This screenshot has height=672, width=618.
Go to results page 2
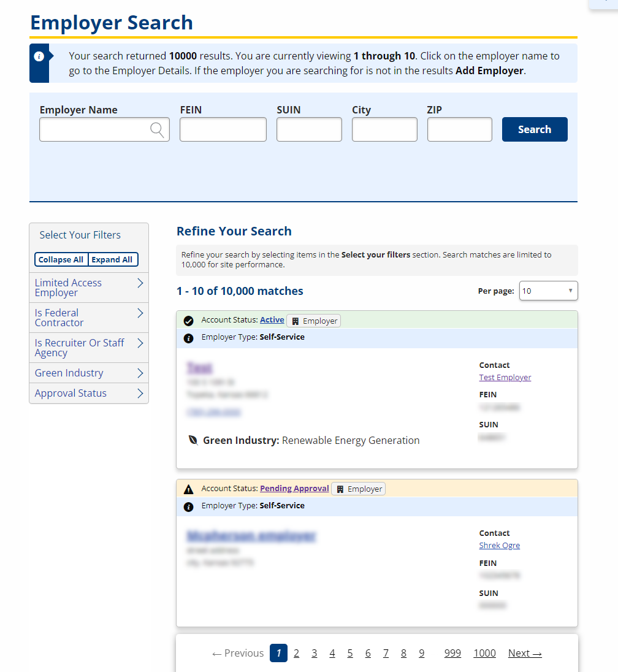(x=296, y=653)
